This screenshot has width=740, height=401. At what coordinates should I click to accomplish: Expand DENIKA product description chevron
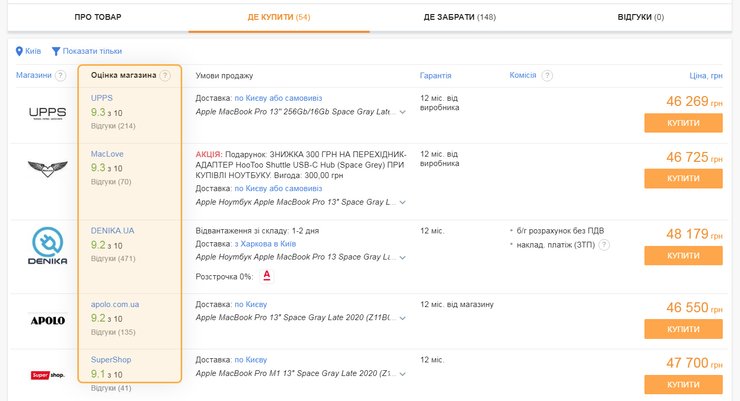tap(402, 258)
